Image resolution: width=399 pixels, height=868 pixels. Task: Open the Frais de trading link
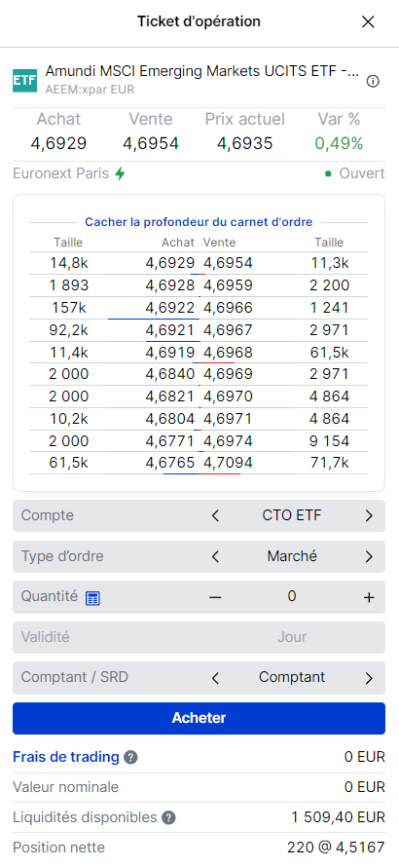point(66,757)
